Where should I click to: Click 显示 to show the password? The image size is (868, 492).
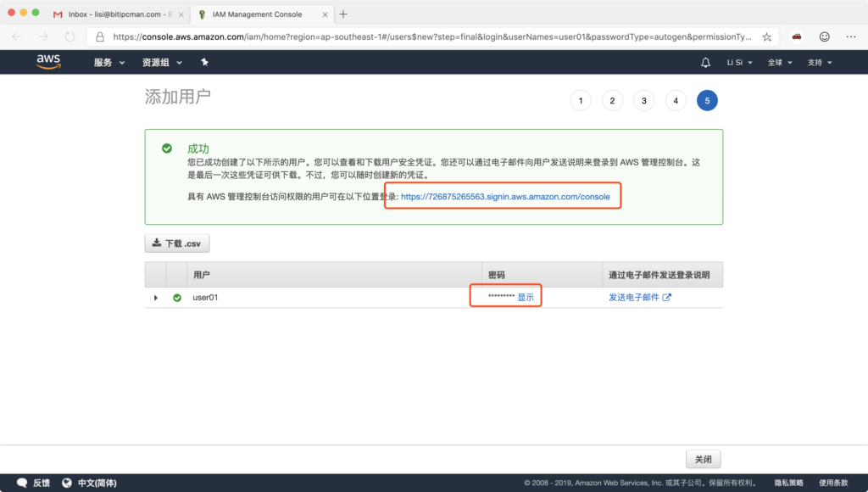tap(526, 298)
